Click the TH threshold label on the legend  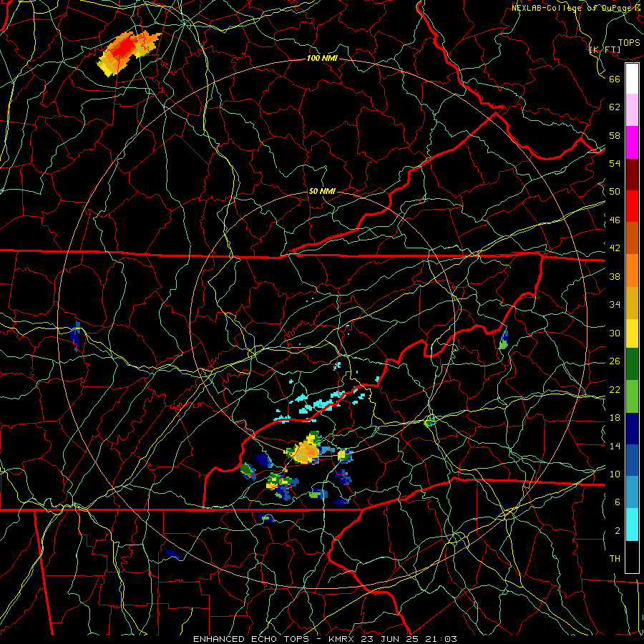click(615, 559)
